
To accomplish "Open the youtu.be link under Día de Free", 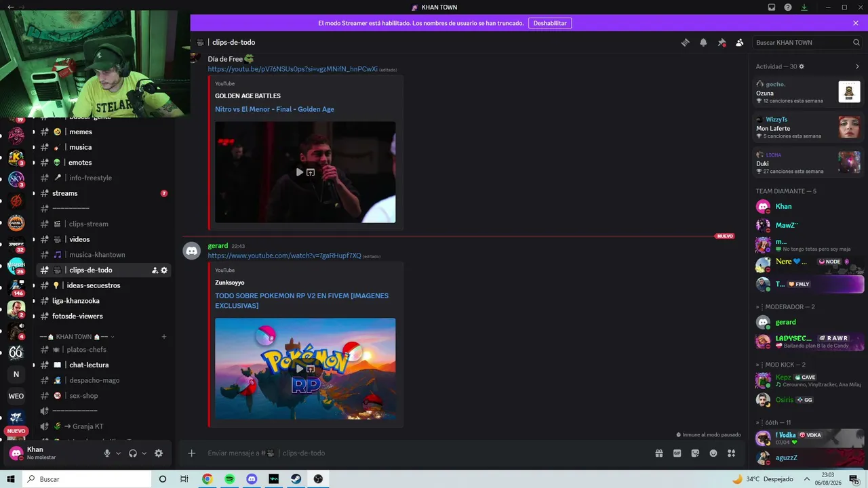I will (x=292, y=69).
